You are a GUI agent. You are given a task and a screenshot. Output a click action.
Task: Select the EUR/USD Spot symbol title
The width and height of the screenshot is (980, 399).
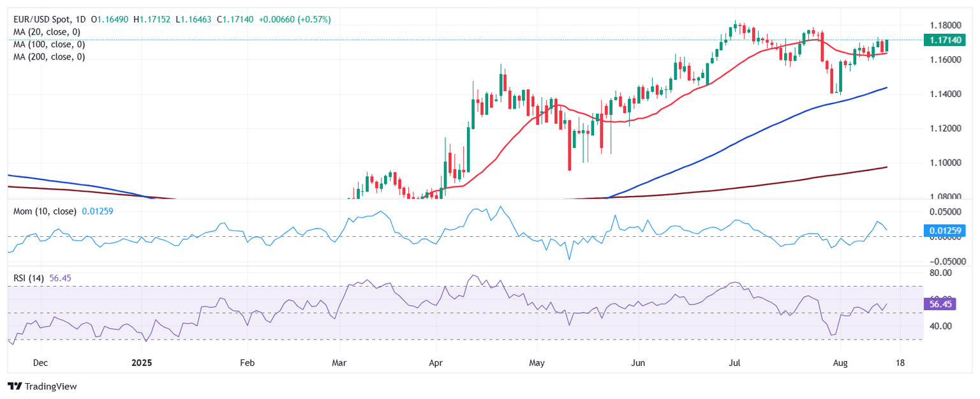(x=38, y=20)
